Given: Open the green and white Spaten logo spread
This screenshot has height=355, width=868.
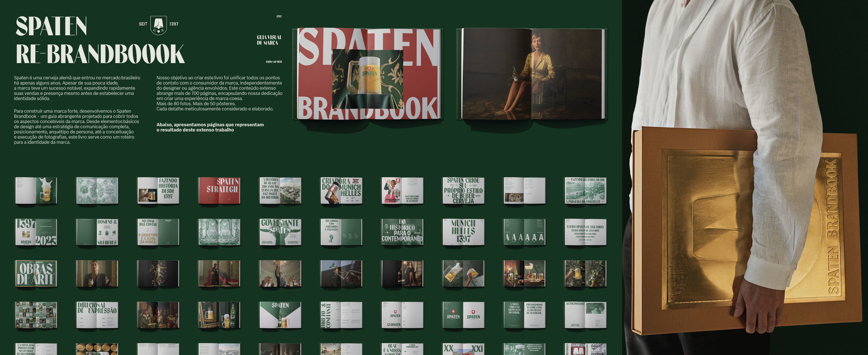Looking at the screenshot, I should coord(463,315).
